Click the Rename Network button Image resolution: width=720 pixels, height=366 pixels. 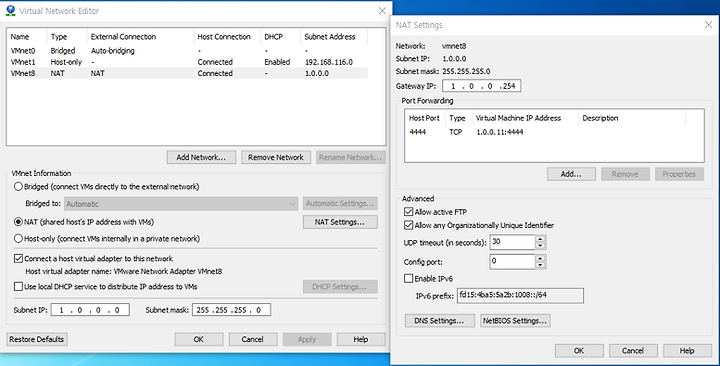coord(350,157)
